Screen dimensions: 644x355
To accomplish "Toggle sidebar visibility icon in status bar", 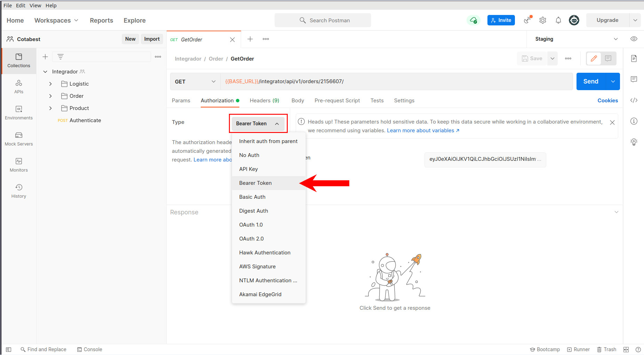I will (9, 349).
